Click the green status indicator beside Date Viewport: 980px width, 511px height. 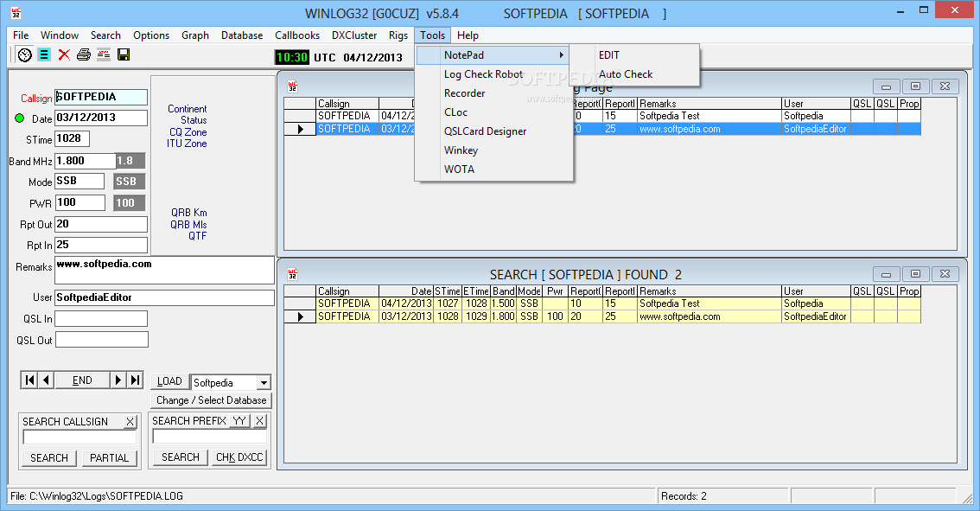pos(19,118)
